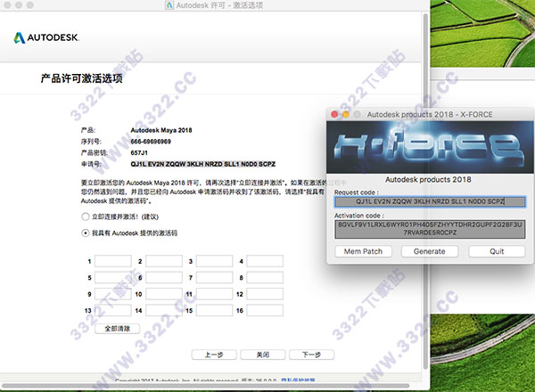This screenshot has width=535, height=392.
Task: Click the product key 657J1
Action: pyautogui.click(x=139, y=152)
